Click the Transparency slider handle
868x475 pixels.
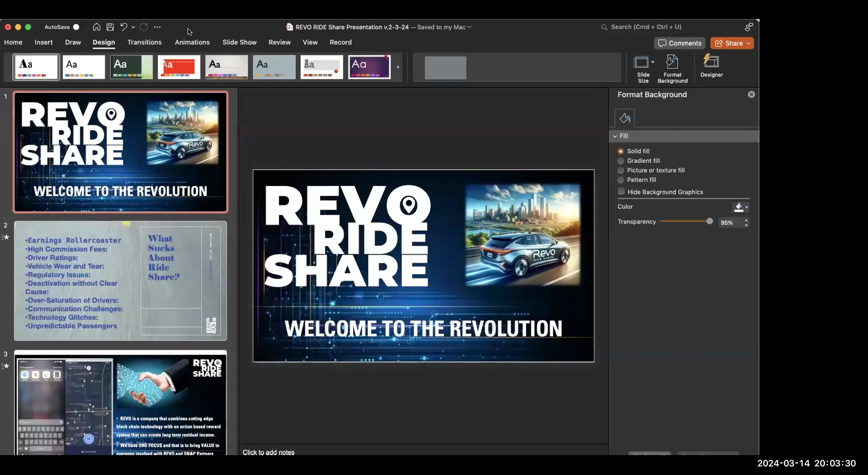pos(709,221)
